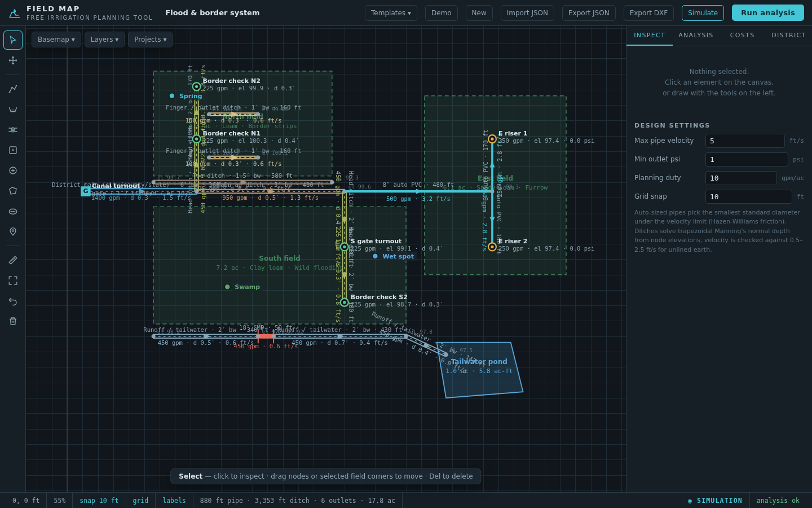The width and height of the screenshot is (812, 508).
Task: Click the Wet spot marker dot
Action: pos(376,256)
